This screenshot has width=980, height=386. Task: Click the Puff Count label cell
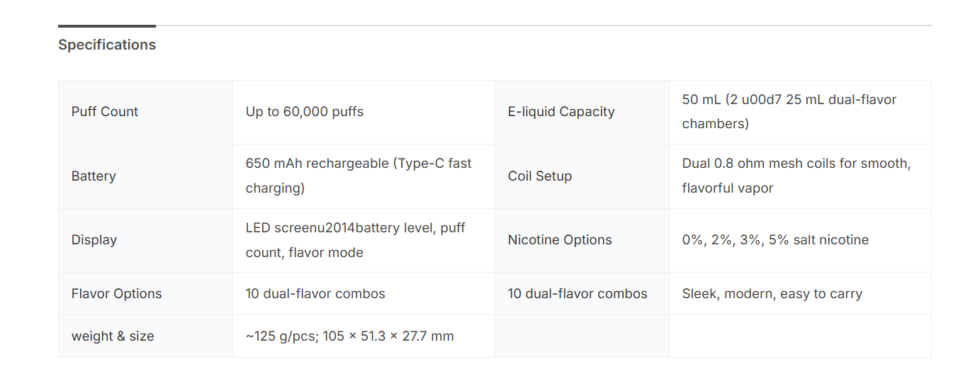pos(105,112)
